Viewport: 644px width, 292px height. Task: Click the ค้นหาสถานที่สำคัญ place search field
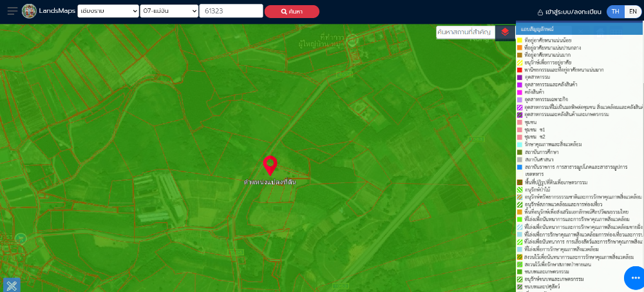point(466,32)
